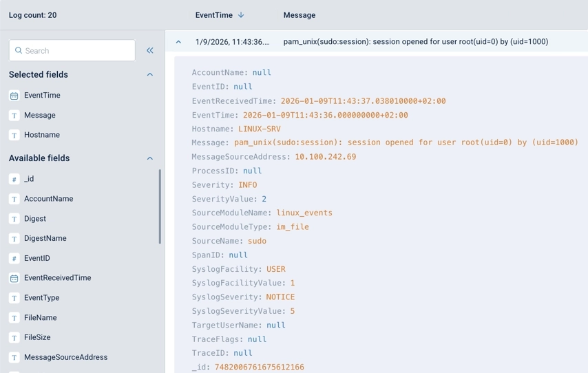Click text type icon beside FileSize
Screen dimensions: 588x373
pyautogui.click(x=14, y=337)
